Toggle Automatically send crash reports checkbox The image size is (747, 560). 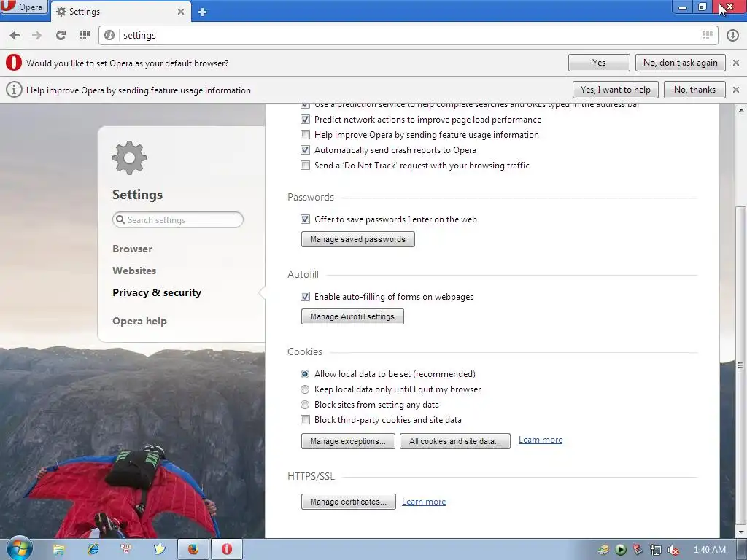(x=305, y=150)
